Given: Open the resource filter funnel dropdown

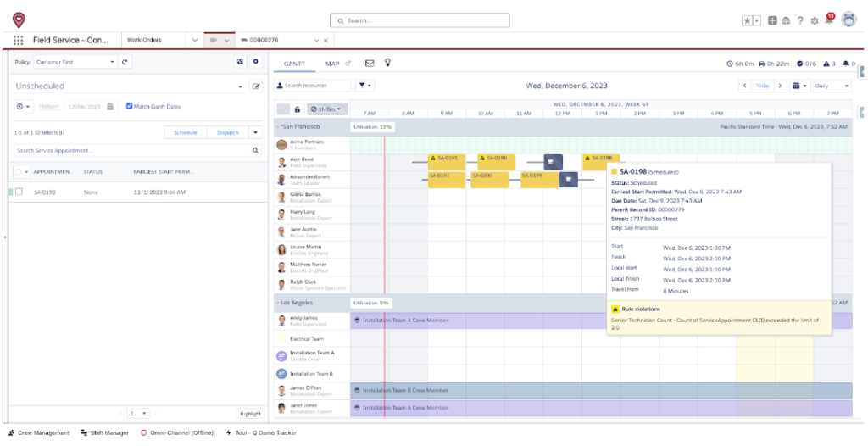Looking at the screenshot, I should pos(364,86).
